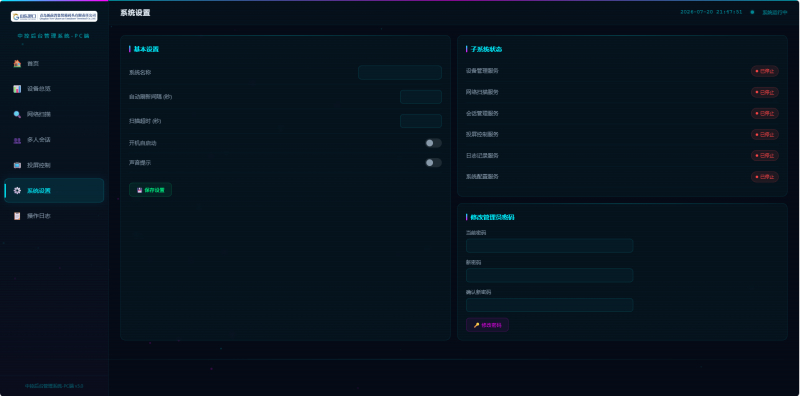
Task: Focus the 新密码 input field
Action: click(x=549, y=275)
